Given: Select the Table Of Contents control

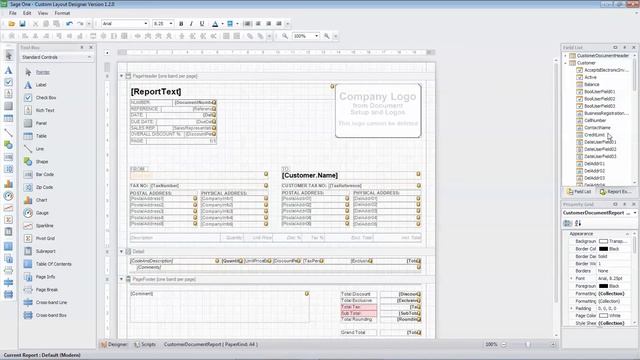Looking at the screenshot, I should (x=53, y=264).
